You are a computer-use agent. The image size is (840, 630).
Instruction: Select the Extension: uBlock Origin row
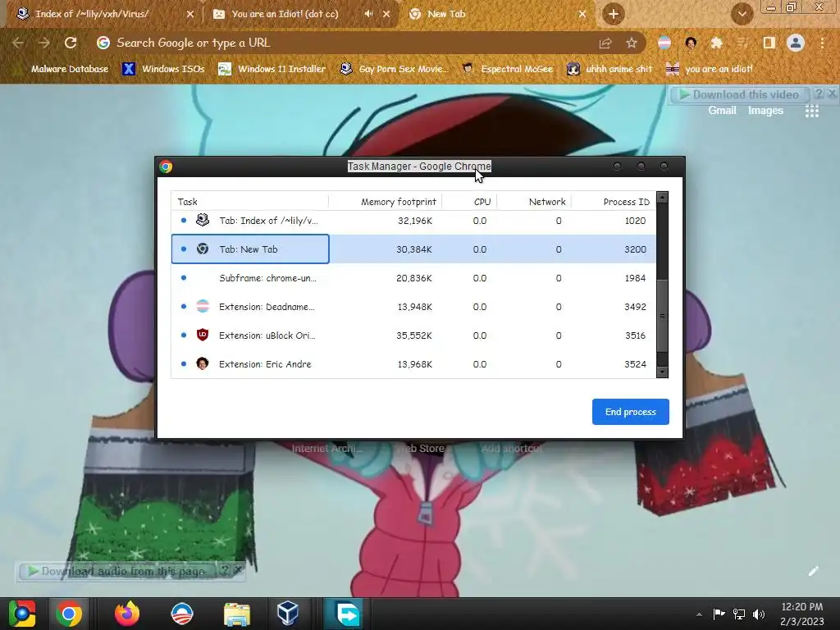pyautogui.click(x=413, y=336)
